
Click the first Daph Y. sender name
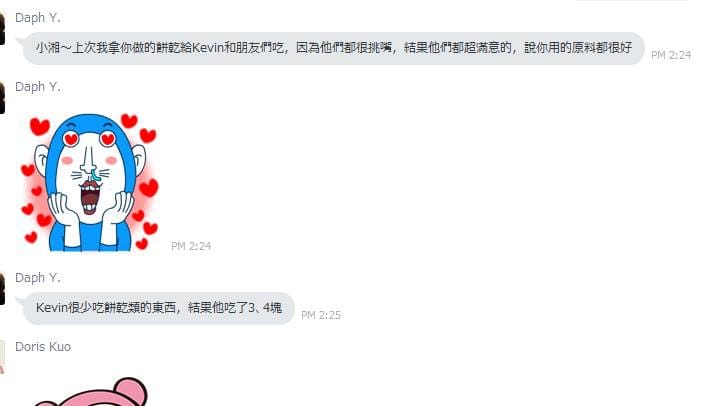coord(38,18)
